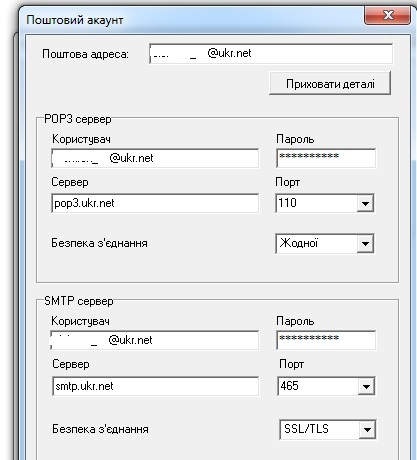Screen dimensions: 417x460
Task: Select the pop3.ukr.net server field
Action: pyautogui.click(x=155, y=203)
